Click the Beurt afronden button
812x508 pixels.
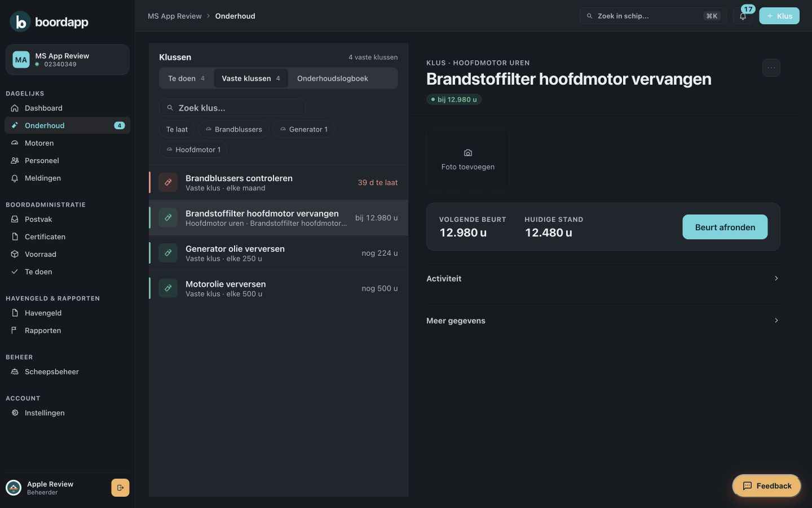tap(725, 227)
